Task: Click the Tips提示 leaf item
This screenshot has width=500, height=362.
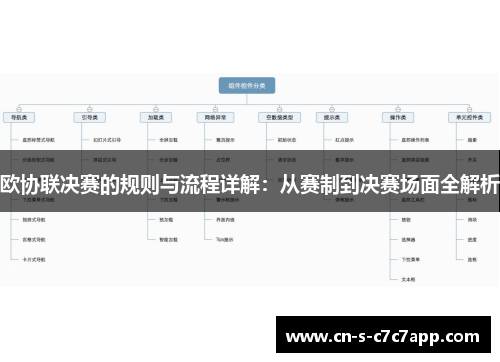Action: [225, 240]
